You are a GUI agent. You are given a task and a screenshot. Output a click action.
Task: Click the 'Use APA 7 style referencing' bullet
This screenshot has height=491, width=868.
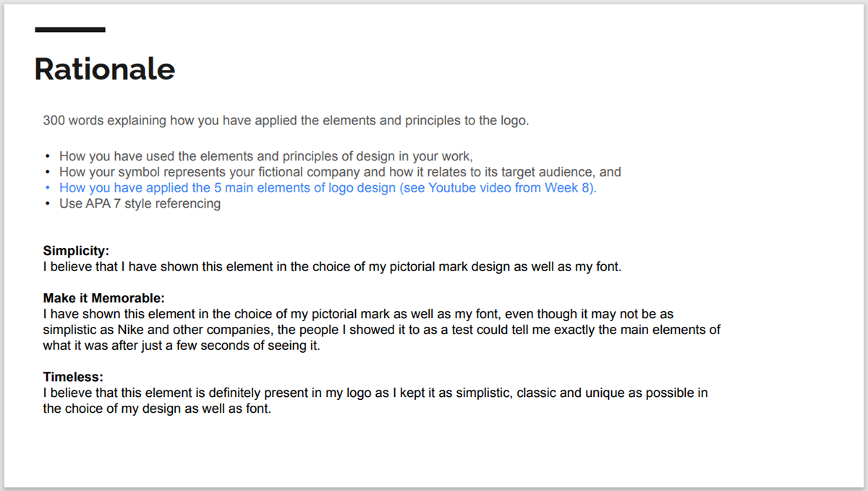coord(140,203)
